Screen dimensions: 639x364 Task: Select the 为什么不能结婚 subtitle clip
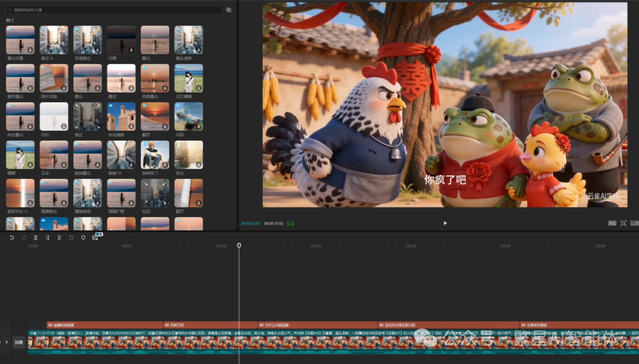click(317, 325)
